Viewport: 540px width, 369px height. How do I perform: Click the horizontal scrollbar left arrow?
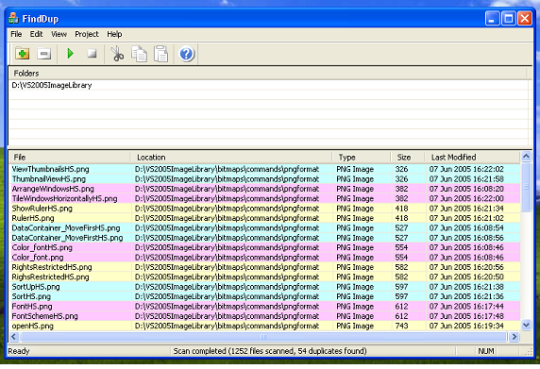point(14,337)
